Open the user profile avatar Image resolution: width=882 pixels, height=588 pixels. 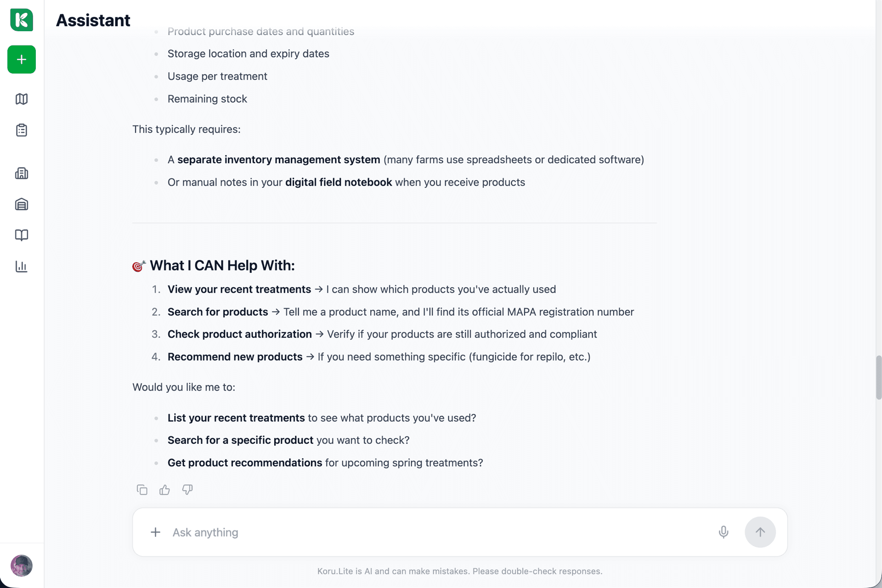coord(22,565)
